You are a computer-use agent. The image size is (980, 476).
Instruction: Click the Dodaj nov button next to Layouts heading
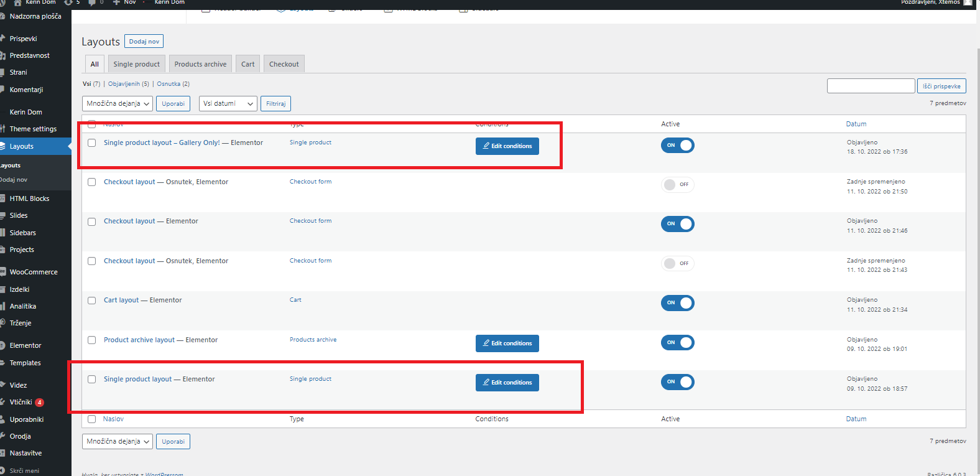144,41
